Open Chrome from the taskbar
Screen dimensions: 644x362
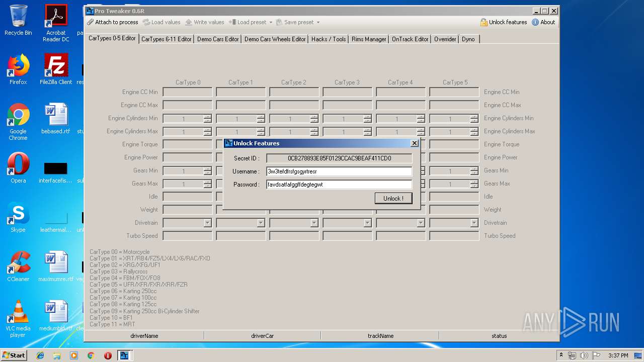[x=91, y=355]
